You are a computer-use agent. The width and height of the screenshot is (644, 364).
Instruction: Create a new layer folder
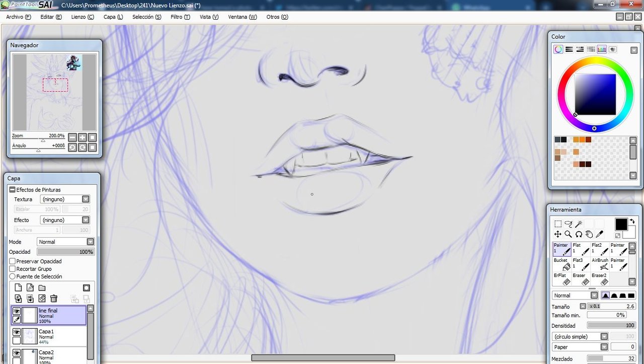(42, 287)
